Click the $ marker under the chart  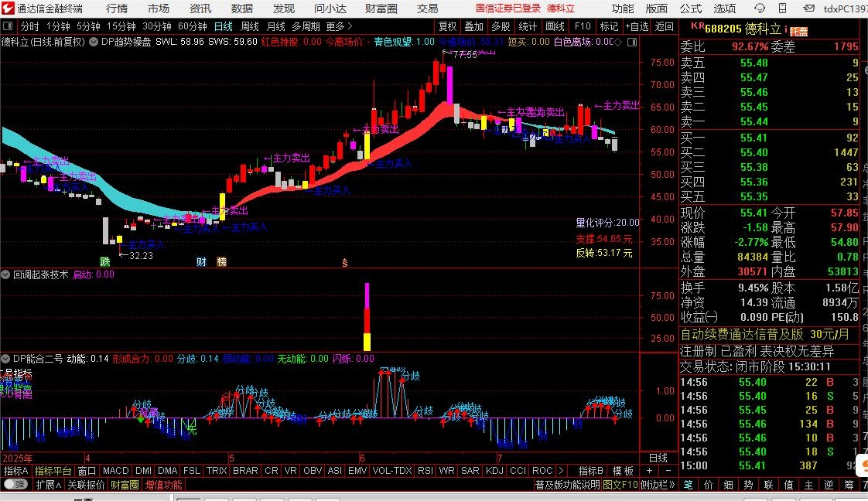(x=344, y=263)
